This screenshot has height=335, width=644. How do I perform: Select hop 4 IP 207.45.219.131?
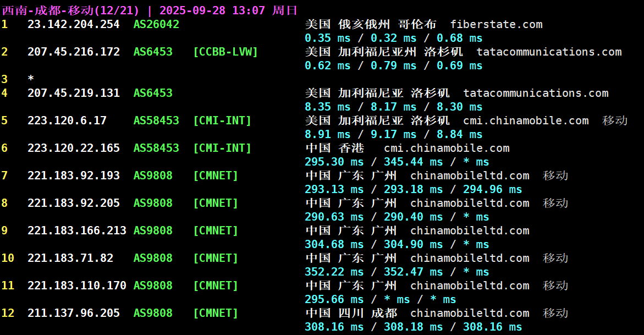point(74,93)
